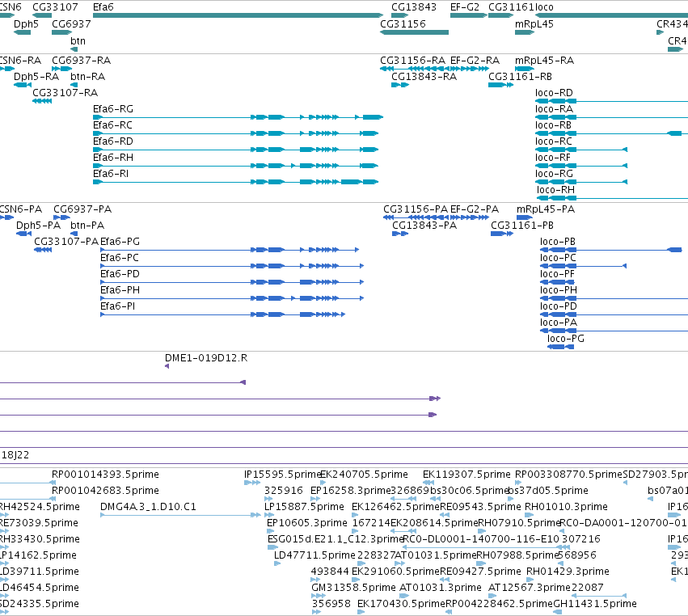
Task: Click EST RP001014393.5prime
Action: point(105,475)
